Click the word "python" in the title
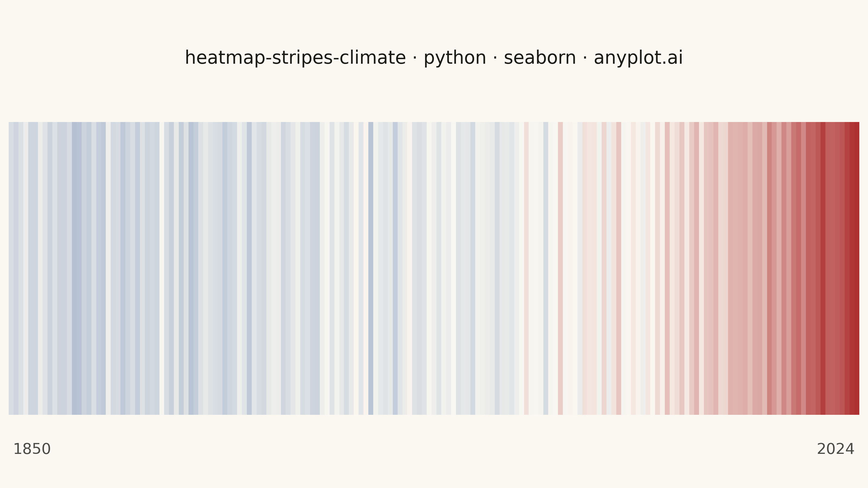Image resolution: width=868 pixels, height=488 pixels. point(455,57)
